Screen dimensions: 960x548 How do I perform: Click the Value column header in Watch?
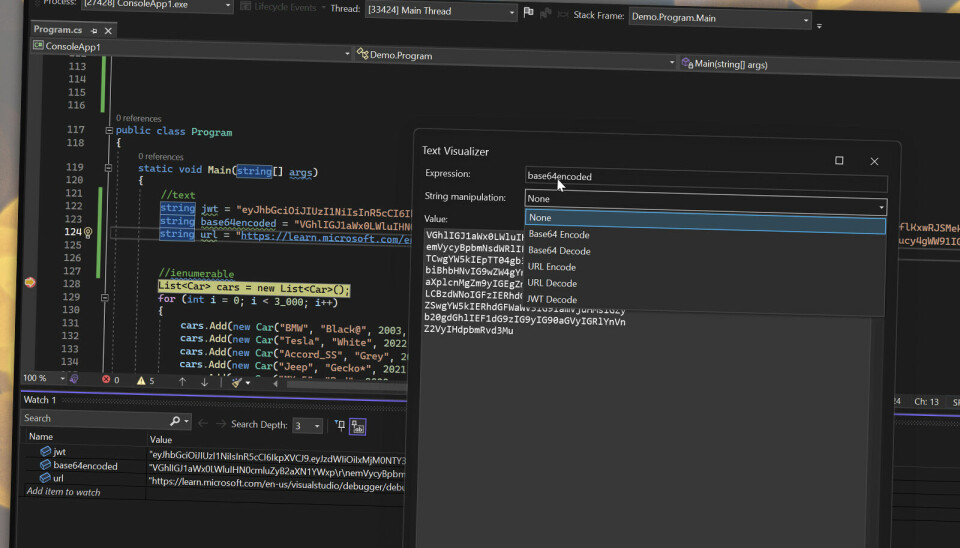point(161,440)
